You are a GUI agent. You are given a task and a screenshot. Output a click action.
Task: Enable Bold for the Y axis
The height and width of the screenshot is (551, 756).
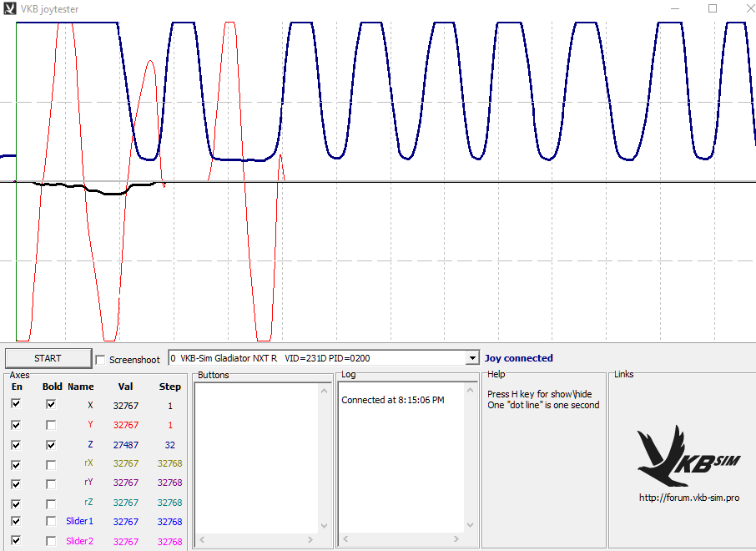click(51, 425)
